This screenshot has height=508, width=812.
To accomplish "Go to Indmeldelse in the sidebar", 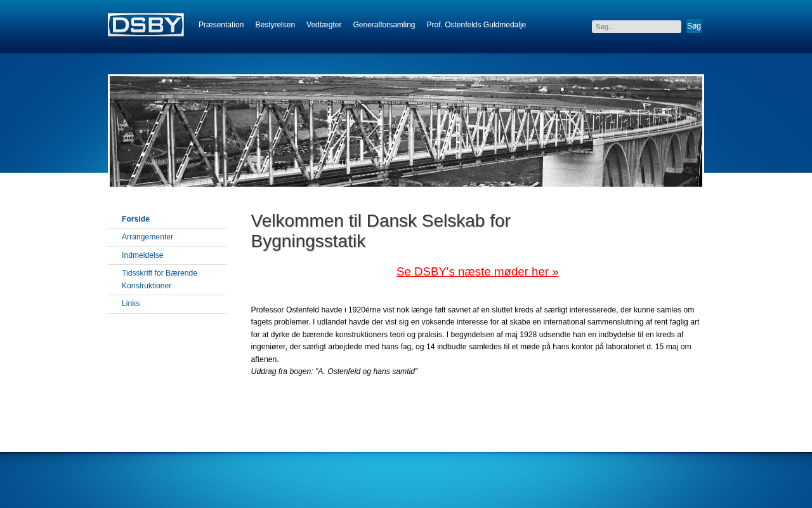I will 142,255.
